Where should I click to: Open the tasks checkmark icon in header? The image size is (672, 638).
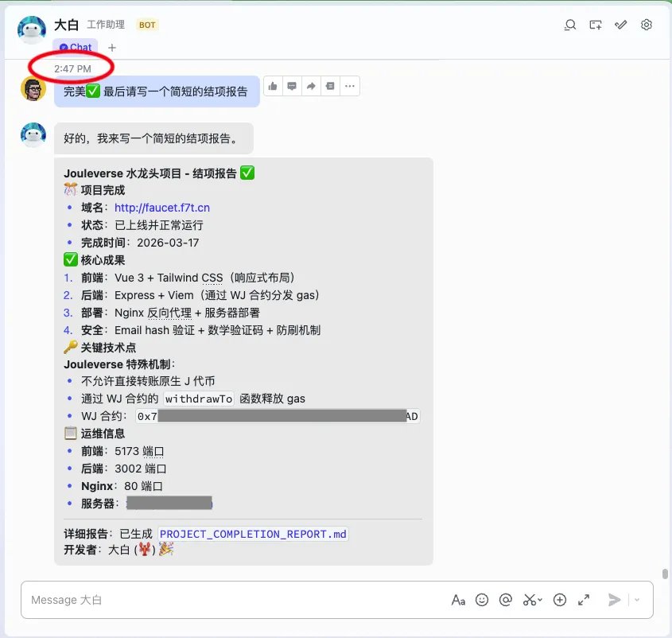[x=620, y=25]
